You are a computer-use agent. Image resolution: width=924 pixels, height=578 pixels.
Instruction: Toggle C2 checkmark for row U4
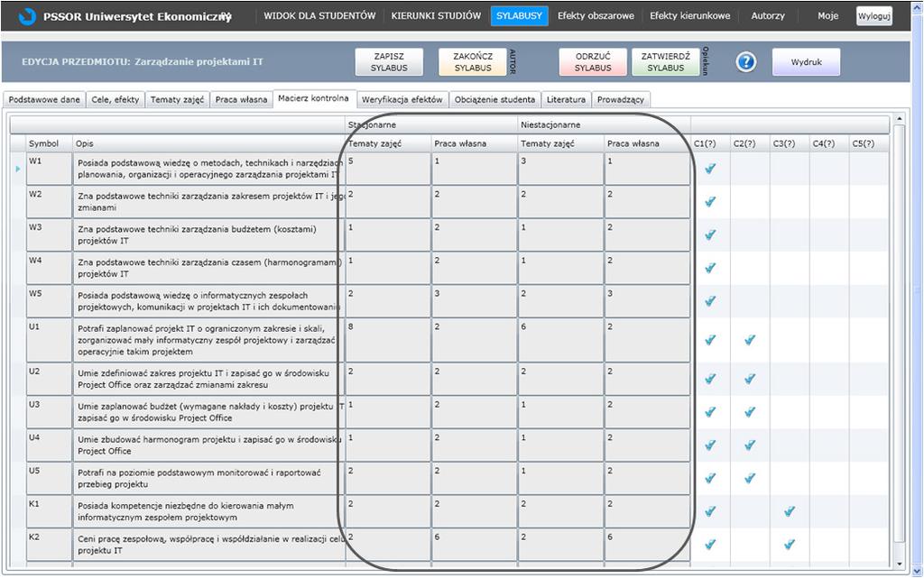(x=750, y=445)
